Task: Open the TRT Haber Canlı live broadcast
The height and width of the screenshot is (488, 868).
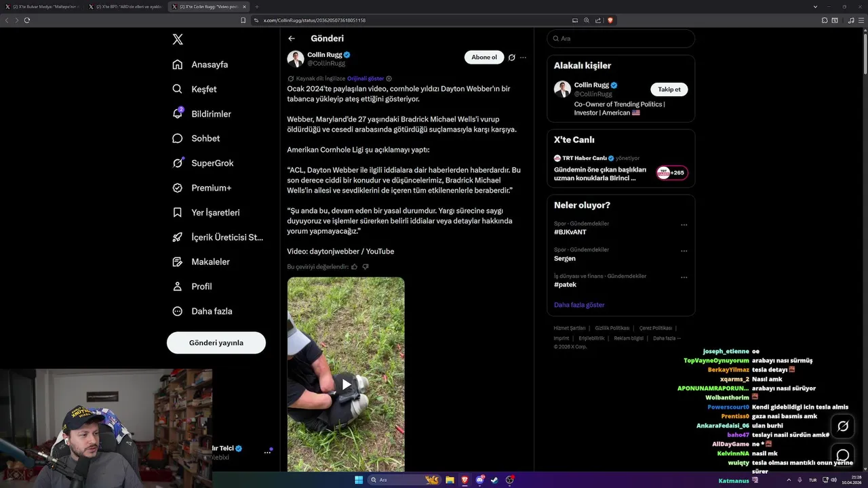Action: point(620,168)
